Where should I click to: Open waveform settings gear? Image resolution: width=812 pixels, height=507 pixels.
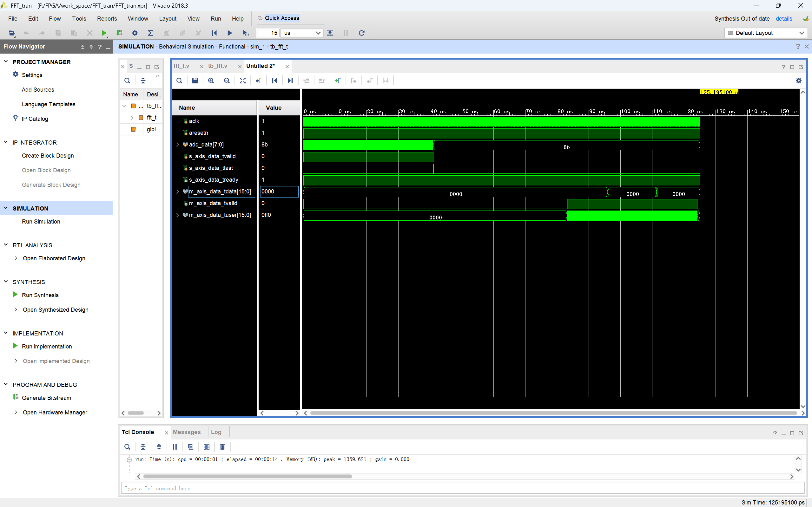coord(798,81)
